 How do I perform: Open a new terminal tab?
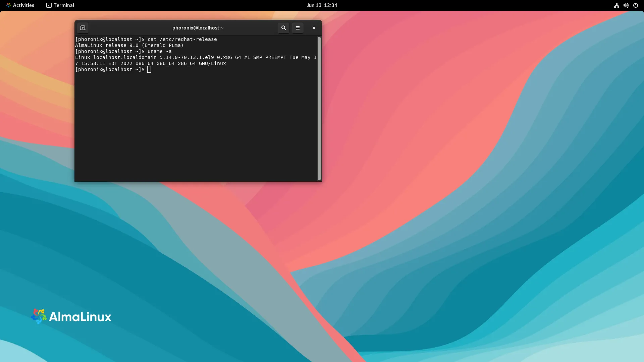tap(83, 28)
